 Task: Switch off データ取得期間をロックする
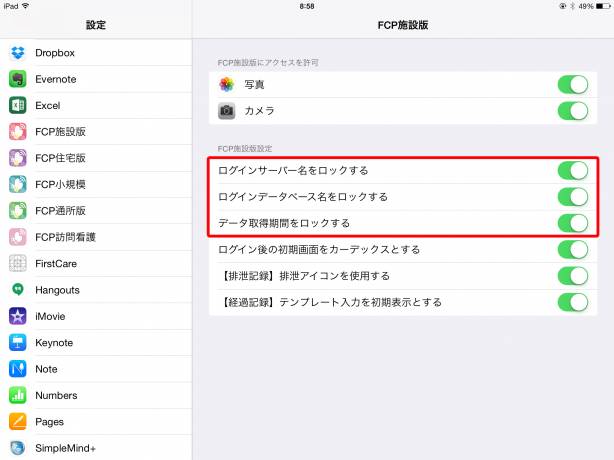click(x=572, y=223)
